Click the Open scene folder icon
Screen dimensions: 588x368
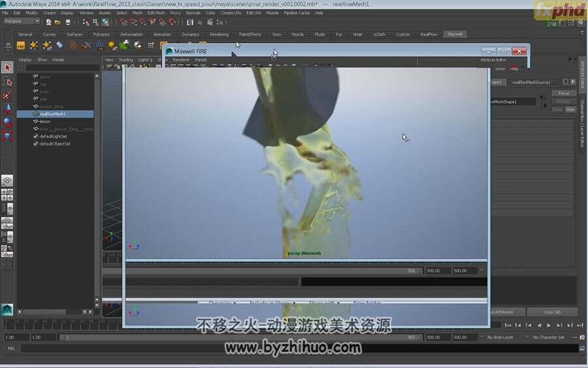coord(57,22)
